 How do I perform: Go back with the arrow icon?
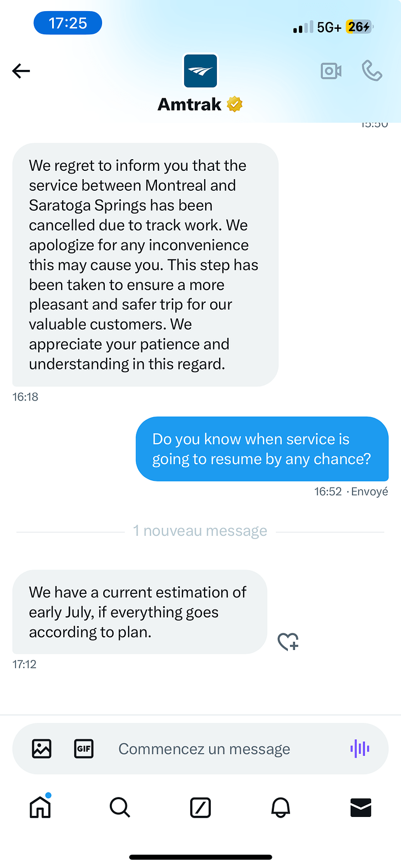pyautogui.click(x=21, y=71)
